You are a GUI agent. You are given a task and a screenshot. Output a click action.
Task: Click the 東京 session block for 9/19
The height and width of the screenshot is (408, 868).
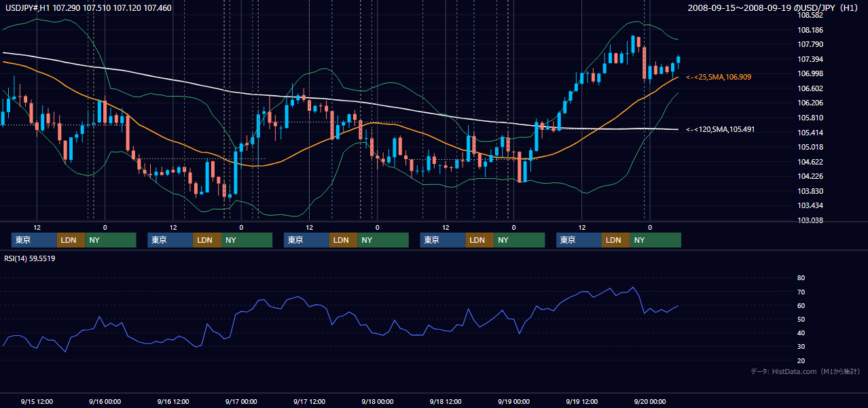[579, 240]
